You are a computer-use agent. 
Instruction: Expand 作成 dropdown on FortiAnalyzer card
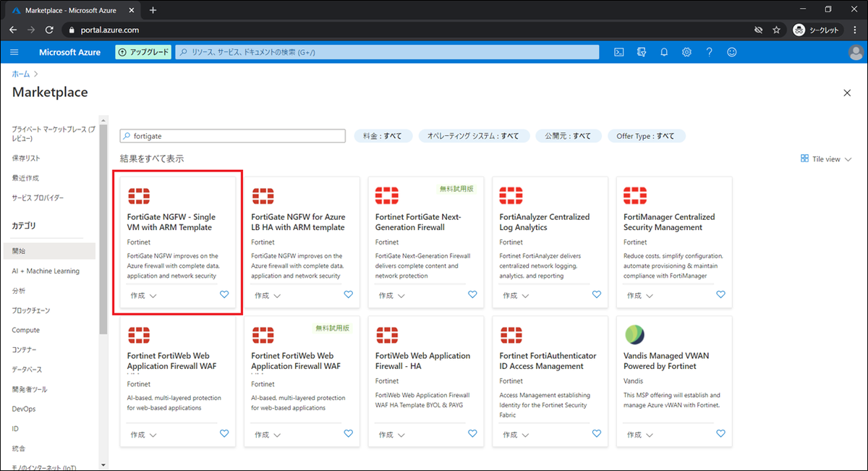point(516,295)
